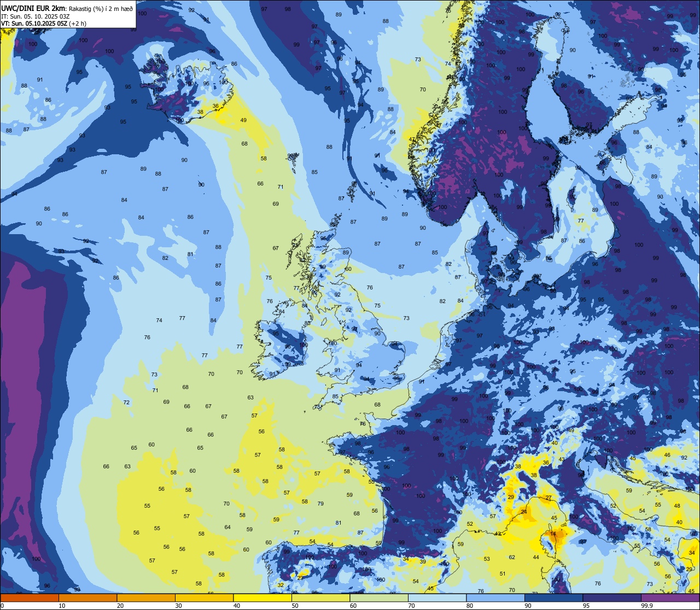
Task: Click the humidity value 53 over the Mediterranean
Action: (487, 559)
